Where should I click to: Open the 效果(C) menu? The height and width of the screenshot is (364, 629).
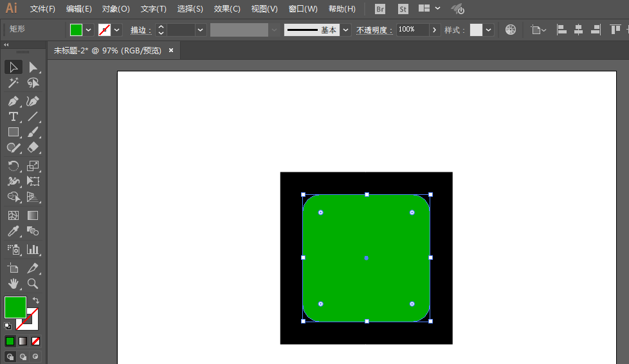coord(227,9)
